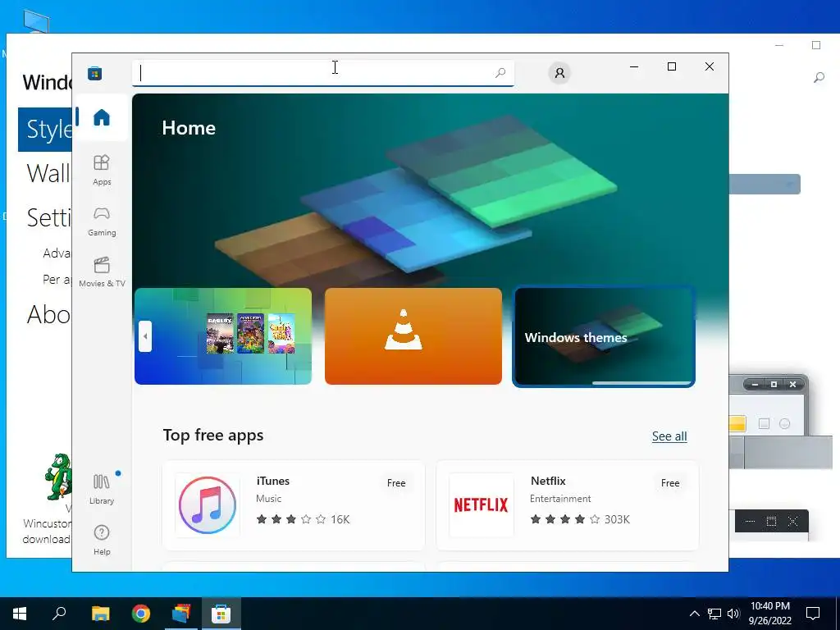Open the Apps section in the sidebar
The width and height of the screenshot is (840, 630).
(x=101, y=170)
